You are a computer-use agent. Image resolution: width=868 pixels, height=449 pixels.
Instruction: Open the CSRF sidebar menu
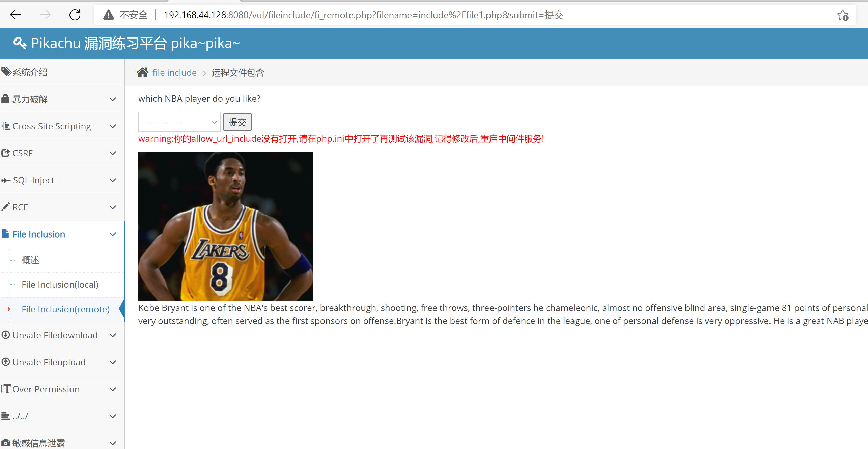click(23, 153)
